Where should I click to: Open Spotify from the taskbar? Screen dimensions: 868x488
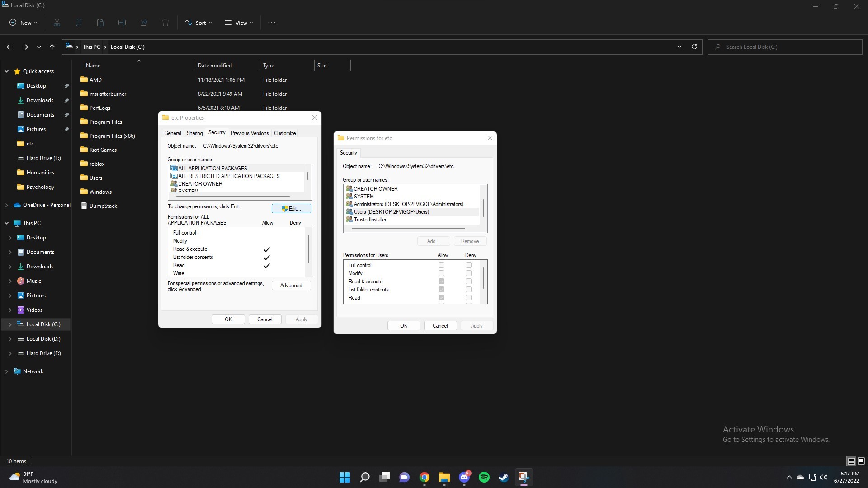(484, 477)
